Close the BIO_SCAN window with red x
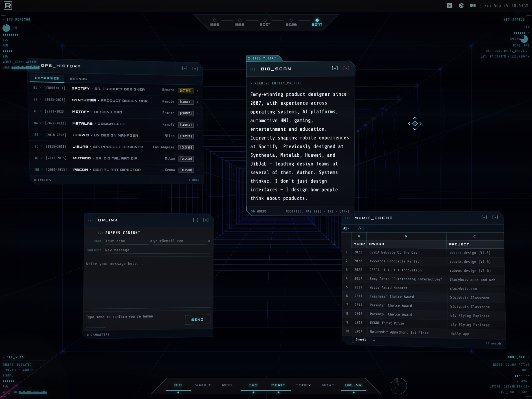Viewport: 532px width, 399px height. (x=346, y=68)
